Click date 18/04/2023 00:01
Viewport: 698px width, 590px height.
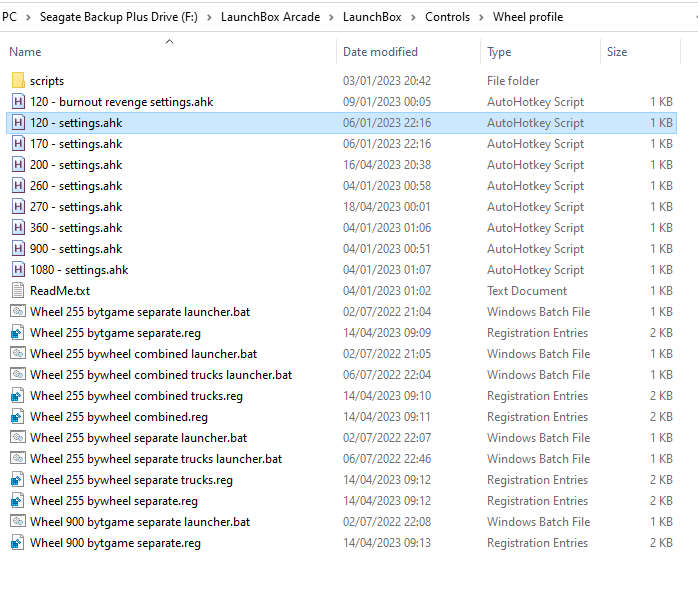(x=386, y=207)
